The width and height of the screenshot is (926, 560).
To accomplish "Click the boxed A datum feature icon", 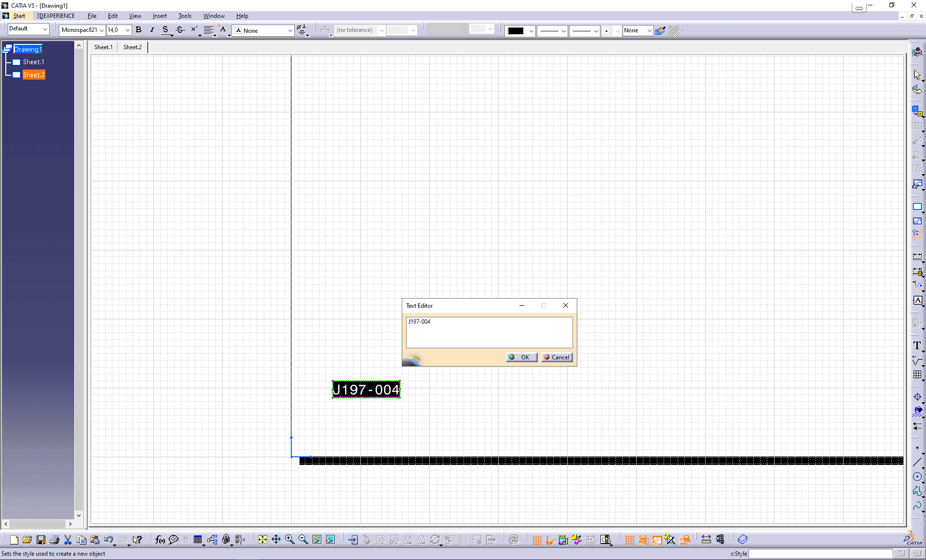I will pos(917,300).
